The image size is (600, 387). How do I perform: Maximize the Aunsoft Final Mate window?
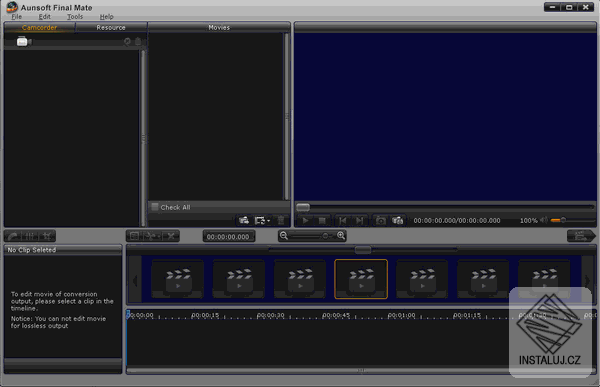point(569,7)
